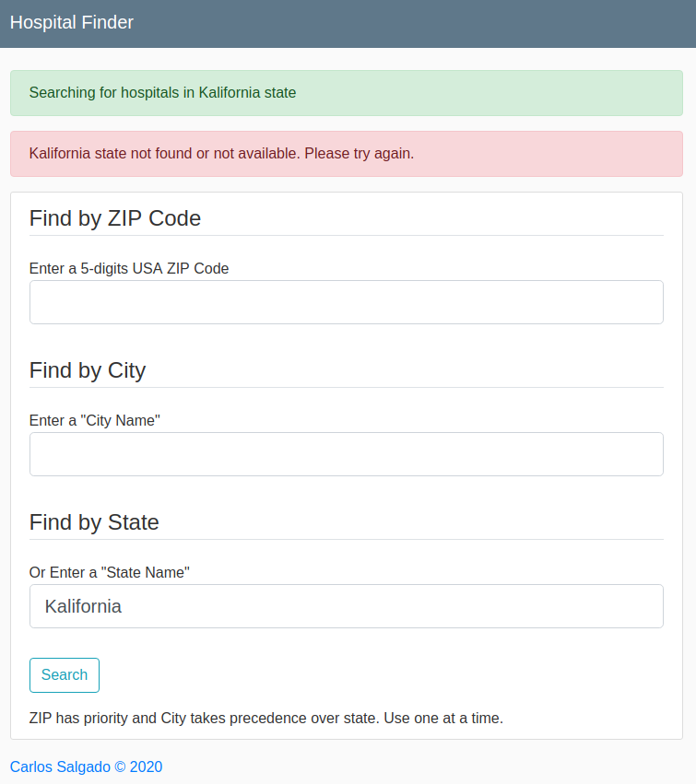Click the Find by ZIP Code heading
This screenshot has width=696, height=784.
click(115, 218)
